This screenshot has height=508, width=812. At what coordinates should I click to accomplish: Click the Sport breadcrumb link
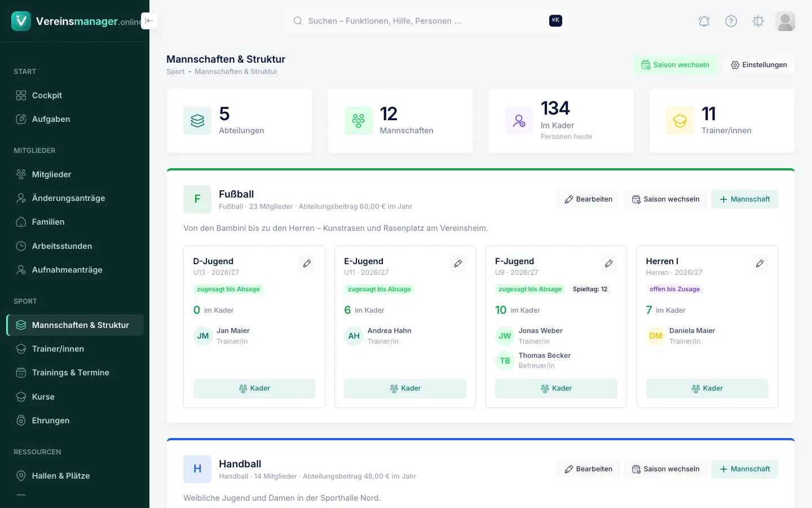pos(175,72)
